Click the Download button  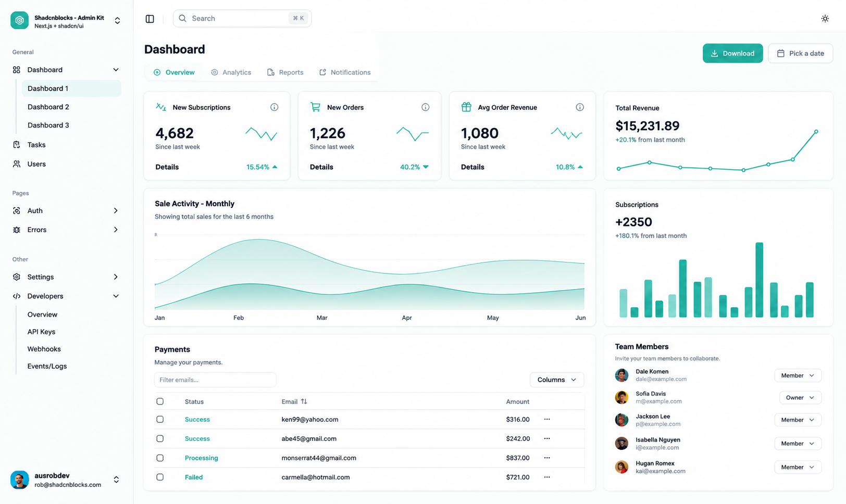click(732, 53)
